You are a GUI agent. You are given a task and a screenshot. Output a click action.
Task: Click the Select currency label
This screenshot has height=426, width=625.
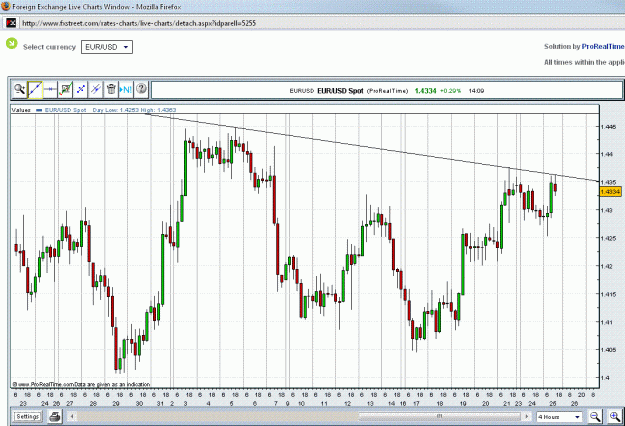click(49, 47)
